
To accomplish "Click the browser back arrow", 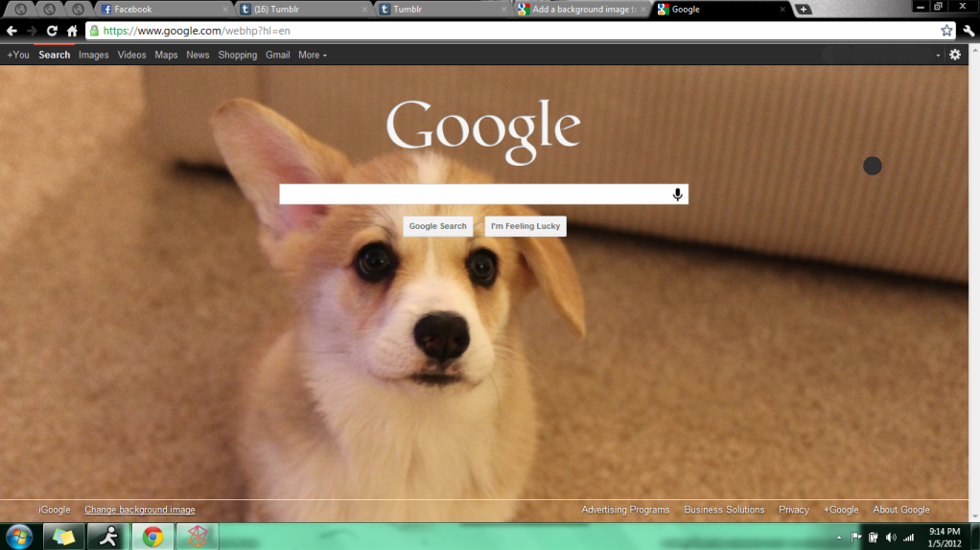I will coord(12,31).
